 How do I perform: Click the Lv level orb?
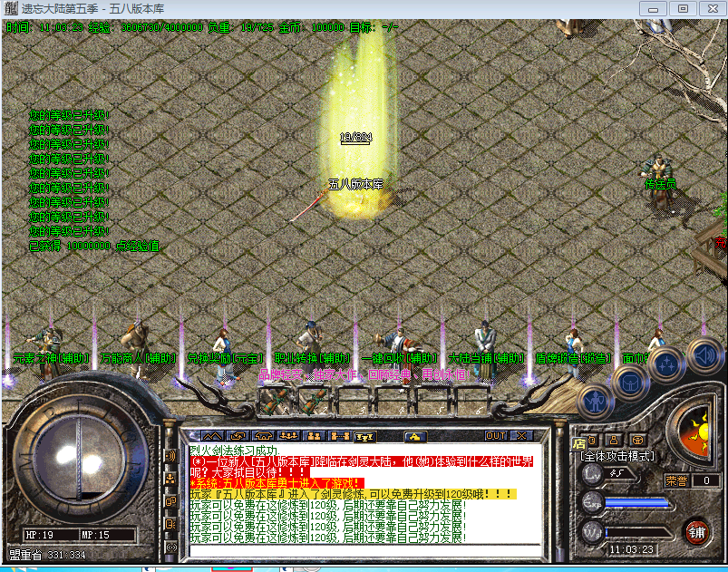592,473
